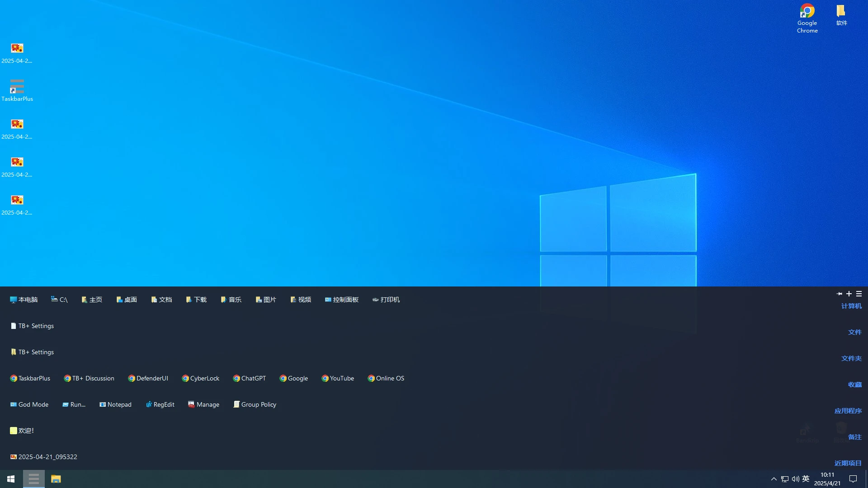The height and width of the screenshot is (488, 868).
Task: Click the plus icon to add item
Action: (x=849, y=294)
